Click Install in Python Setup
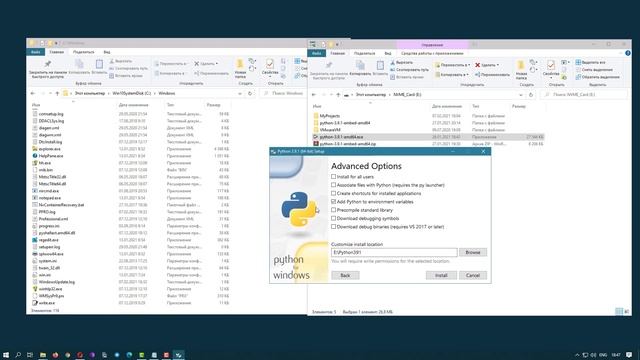Image resolution: width=640 pixels, height=360 pixels. 441,275
